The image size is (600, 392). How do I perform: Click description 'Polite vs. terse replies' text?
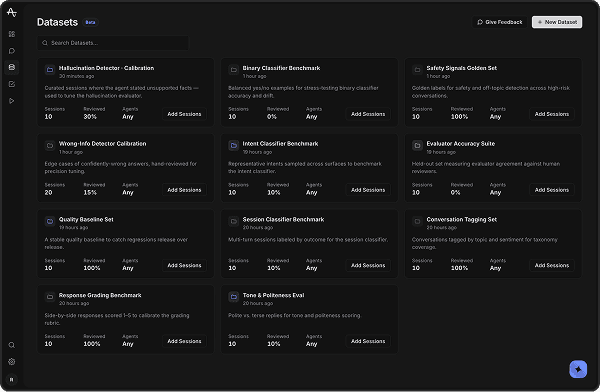[294, 315]
